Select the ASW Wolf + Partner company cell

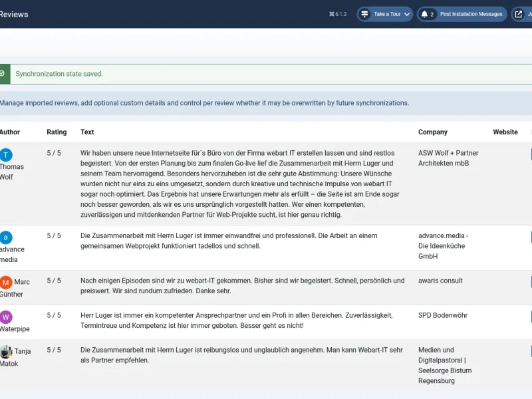click(x=448, y=158)
